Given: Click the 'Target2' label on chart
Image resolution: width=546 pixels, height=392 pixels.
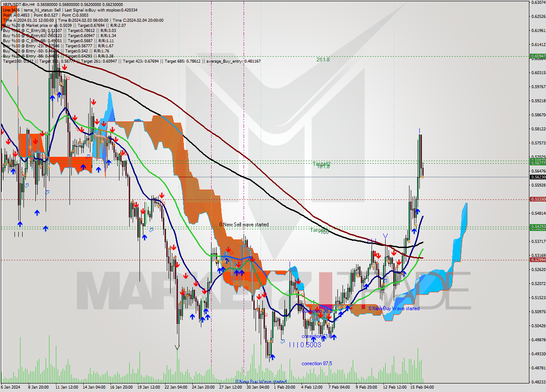Looking at the screenshot, I should (x=321, y=164).
